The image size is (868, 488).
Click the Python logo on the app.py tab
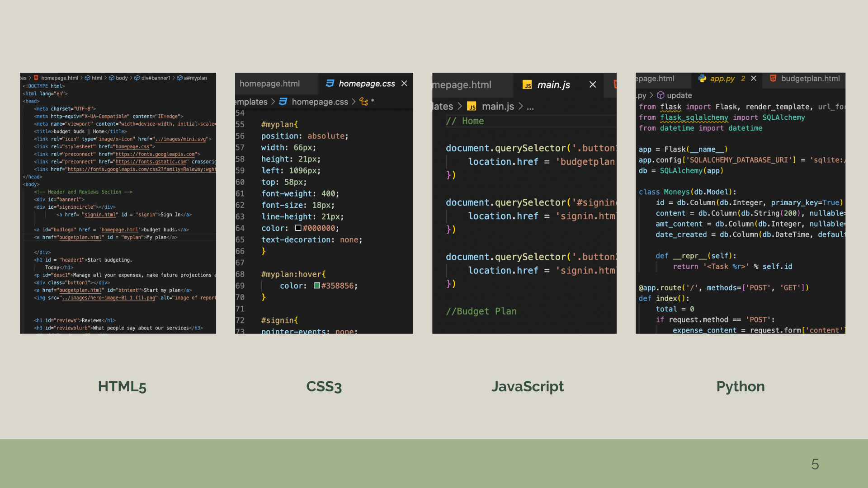click(x=702, y=79)
